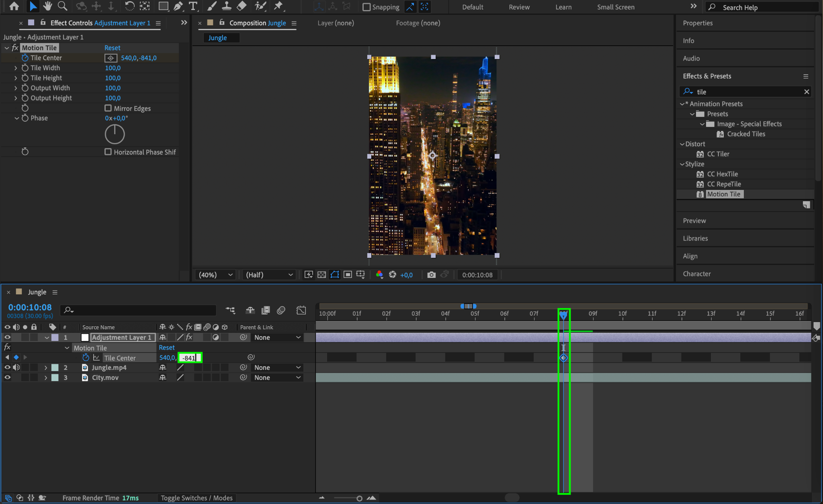Enable the Snapping checkbox

pyautogui.click(x=366, y=7)
